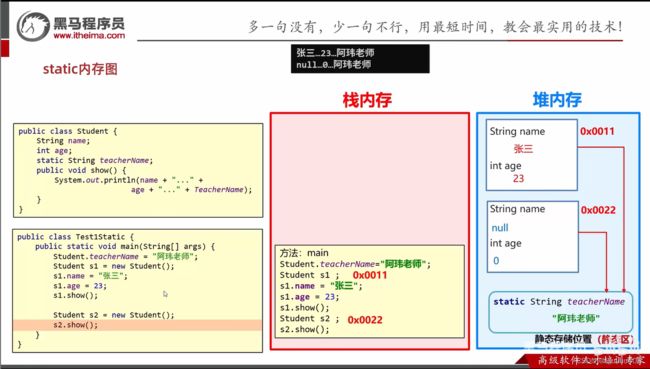The image size is (650, 369).
Task: Click '方法: main' label in stack
Action: click(x=304, y=253)
